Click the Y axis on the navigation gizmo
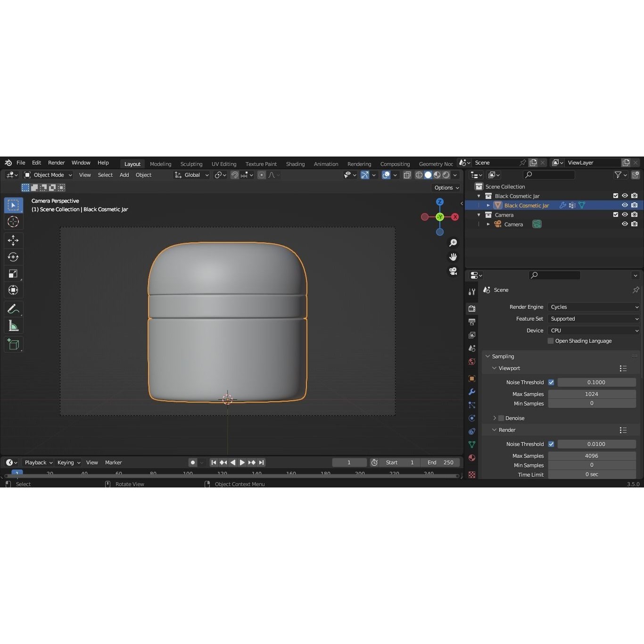Screen dimensions: 644x644 tap(439, 217)
